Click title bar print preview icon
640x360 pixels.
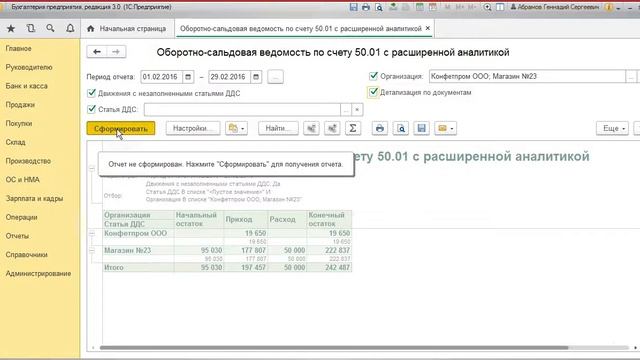pyautogui.click(x=379, y=7)
